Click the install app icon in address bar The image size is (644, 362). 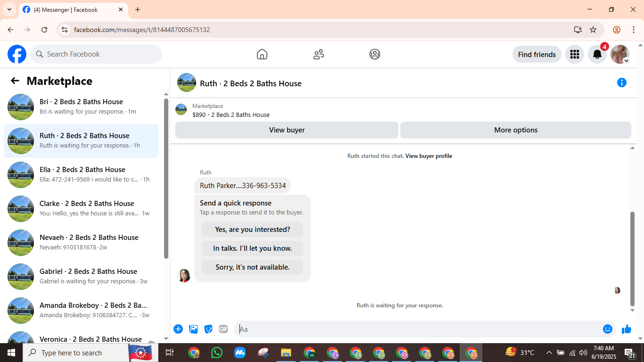(578, 30)
